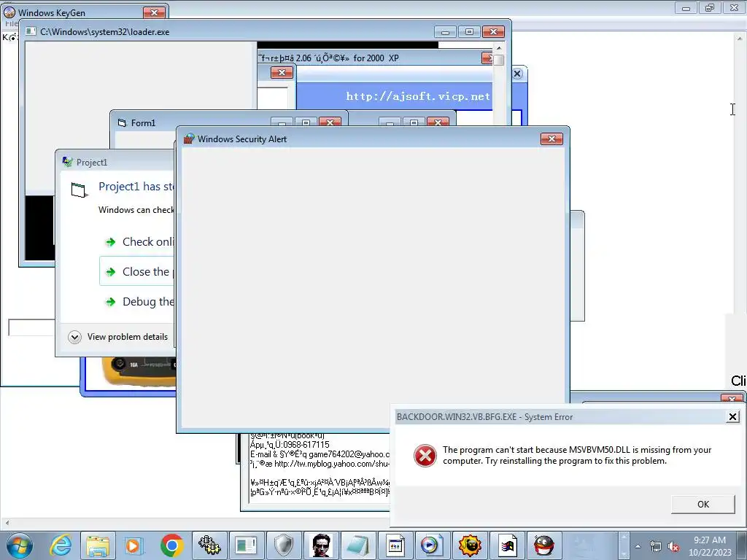This screenshot has height=560, width=747.
Task: Click the loader.exe console title icon
Action: [x=31, y=31]
